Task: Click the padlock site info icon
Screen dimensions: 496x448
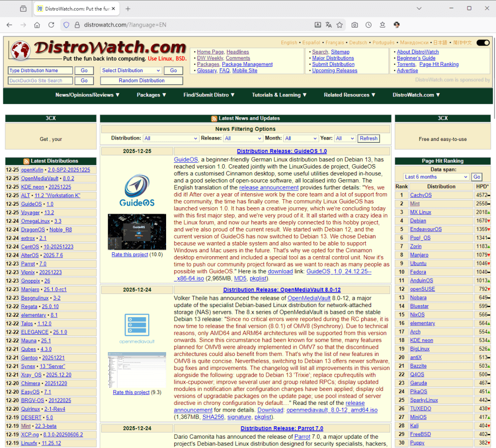Action: point(77,25)
